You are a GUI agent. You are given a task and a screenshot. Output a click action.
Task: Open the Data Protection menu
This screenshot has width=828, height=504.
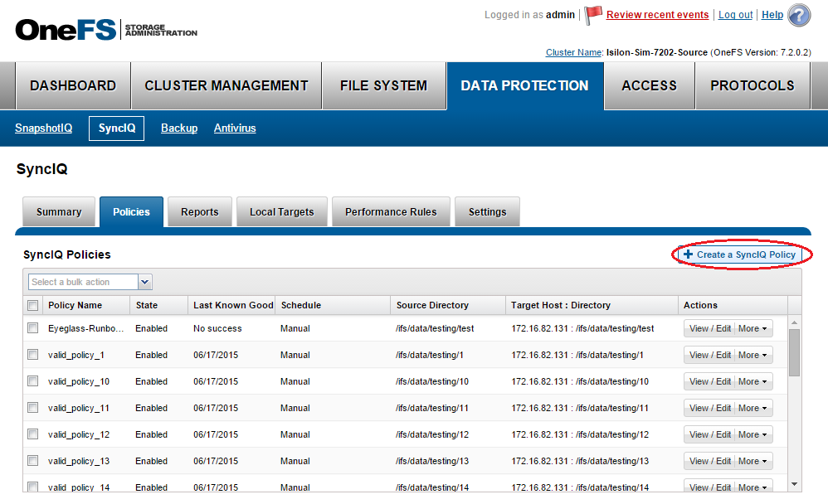click(525, 86)
